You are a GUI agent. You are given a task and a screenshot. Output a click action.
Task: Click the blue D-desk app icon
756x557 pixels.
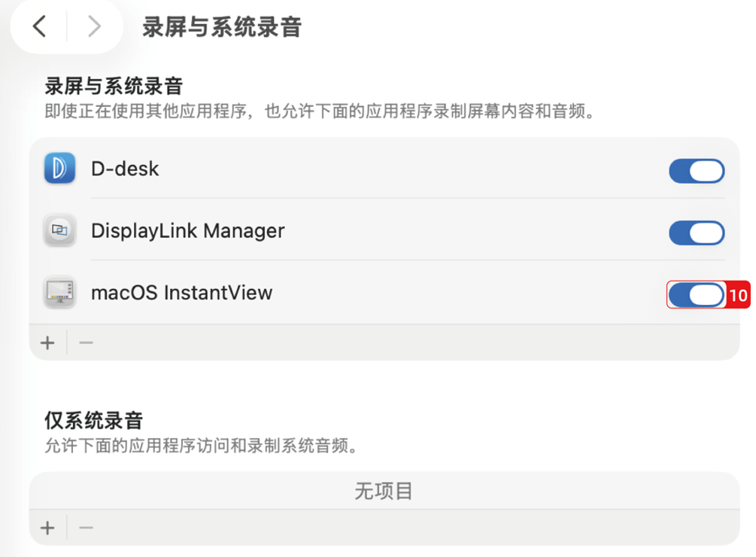[x=59, y=169]
